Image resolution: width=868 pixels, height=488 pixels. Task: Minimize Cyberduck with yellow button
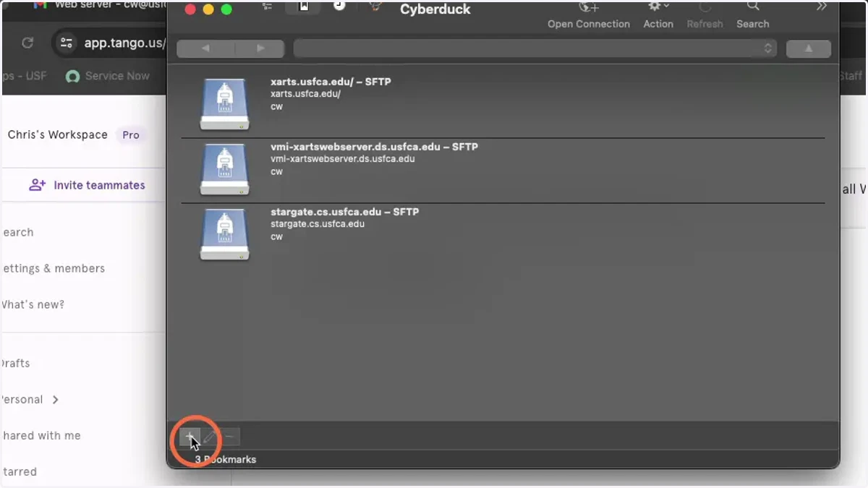(x=208, y=9)
